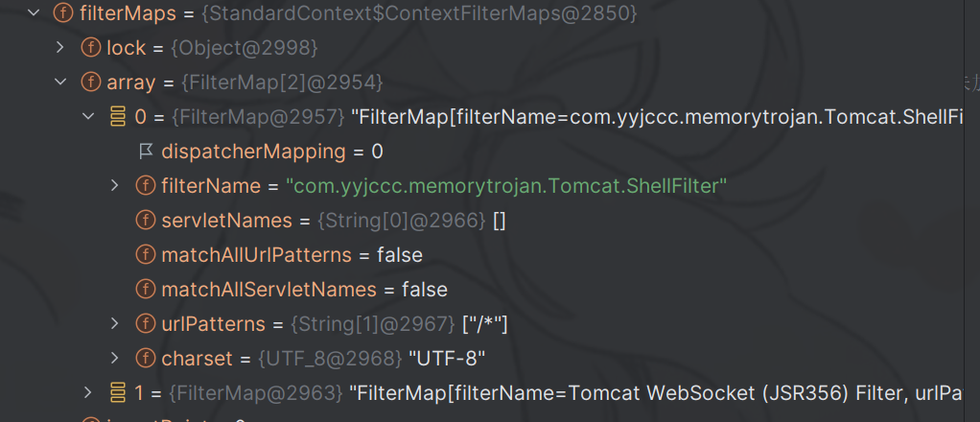Expand the lock object node
Image resolution: width=980 pixels, height=422 pixels.
60,48
